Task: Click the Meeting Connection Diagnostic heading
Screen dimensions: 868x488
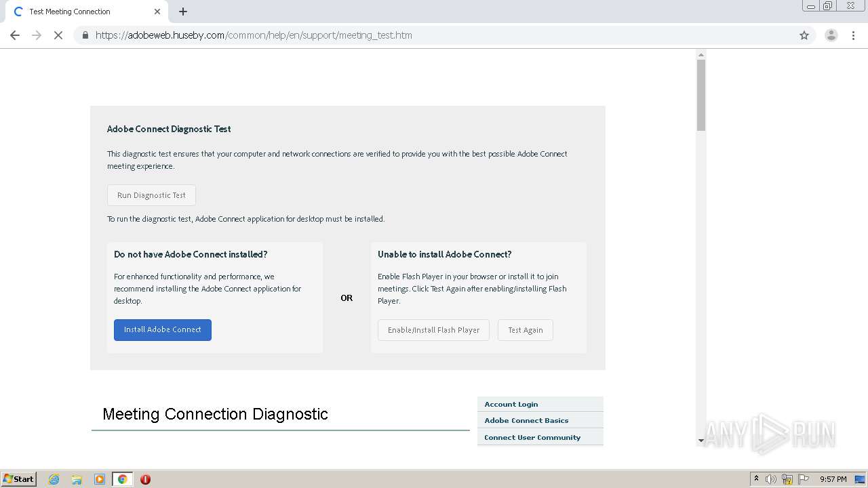Action: [x=215, y=414]
